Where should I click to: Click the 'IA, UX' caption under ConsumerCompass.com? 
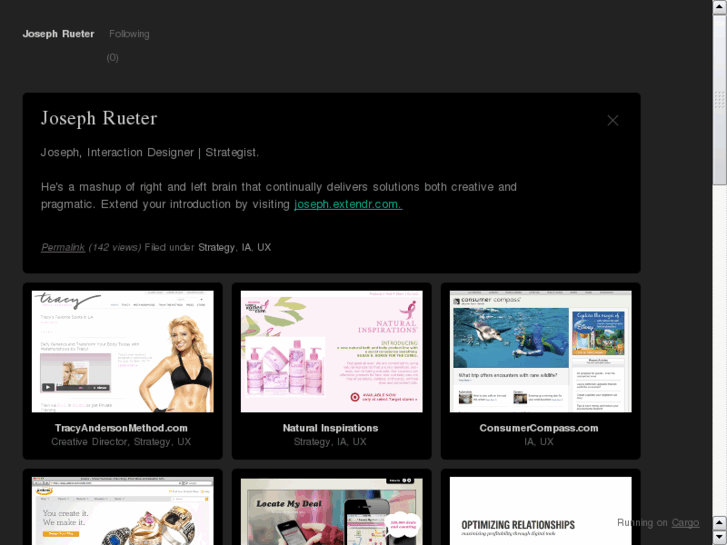539,442
